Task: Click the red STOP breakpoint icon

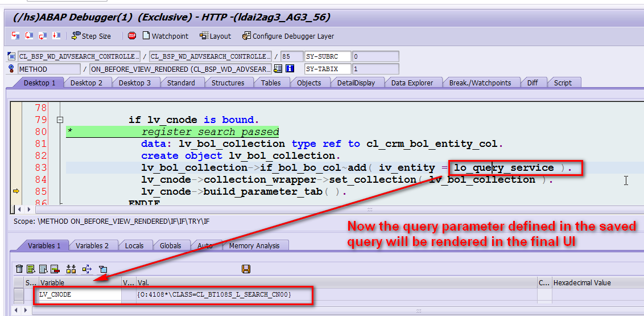Action: 132,36
